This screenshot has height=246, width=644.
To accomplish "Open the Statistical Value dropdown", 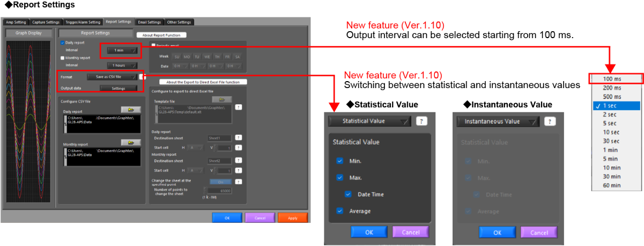I will coord(370,121).
